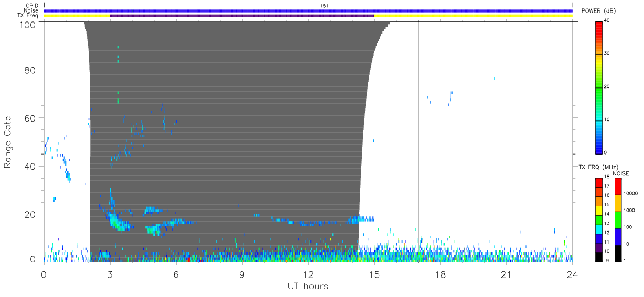Click the Range Gate axis title
The width and height of the screenshot is (644, 297).
coord(8,142)
